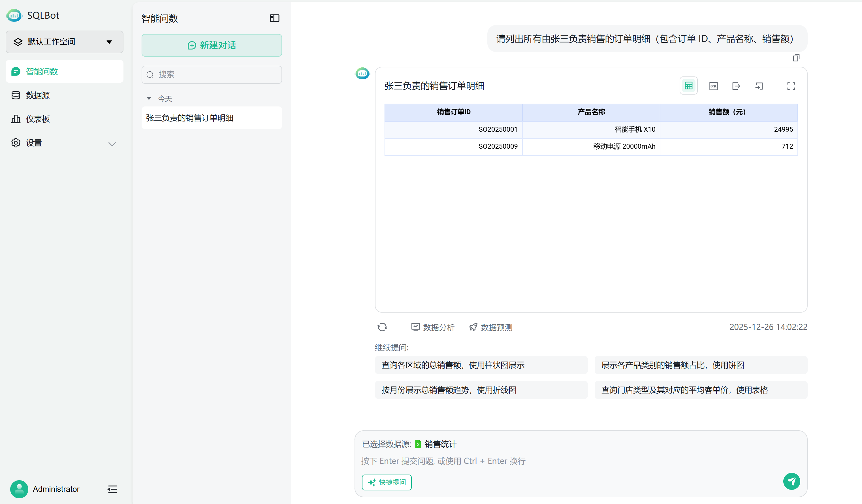
Task: Run 数据预测 data prediction
Action: (490, 327)
